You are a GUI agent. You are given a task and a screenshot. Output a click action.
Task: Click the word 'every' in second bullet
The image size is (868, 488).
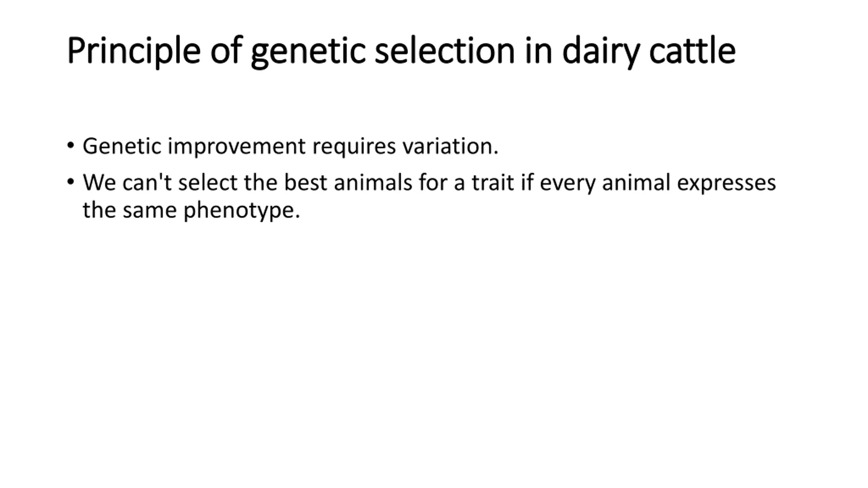pyautogui.click(x=568, y=184)
